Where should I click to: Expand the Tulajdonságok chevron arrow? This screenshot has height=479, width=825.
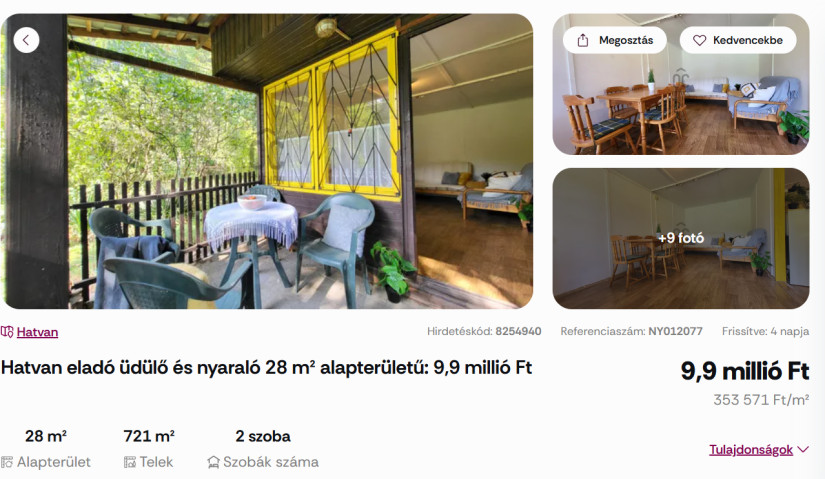tap(803, 450)
